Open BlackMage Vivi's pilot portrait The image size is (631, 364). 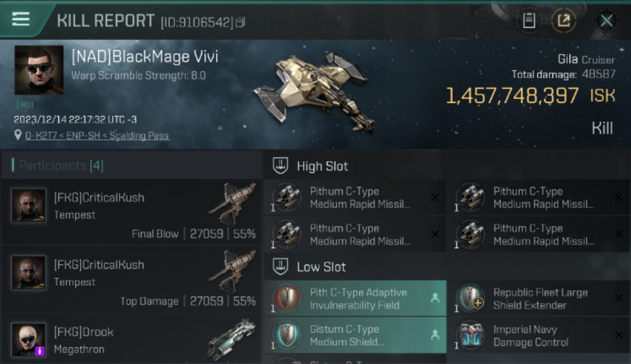[39, 70]
